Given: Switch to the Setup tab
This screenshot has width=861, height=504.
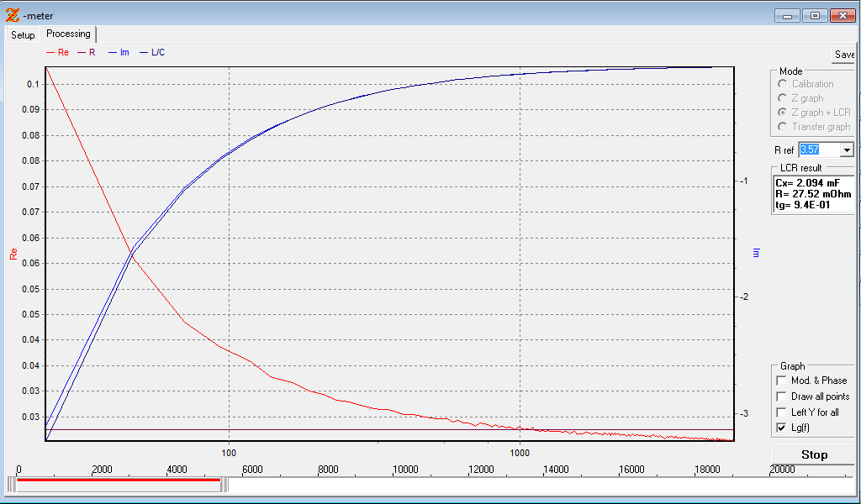Looking at the screenshot, I should (x=23, y=35).
